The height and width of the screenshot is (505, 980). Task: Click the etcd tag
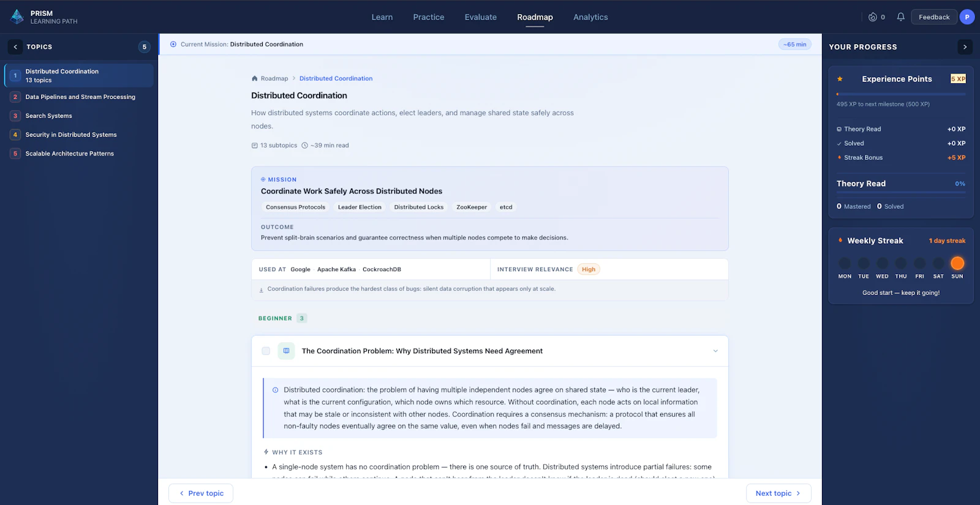point(506,207)
